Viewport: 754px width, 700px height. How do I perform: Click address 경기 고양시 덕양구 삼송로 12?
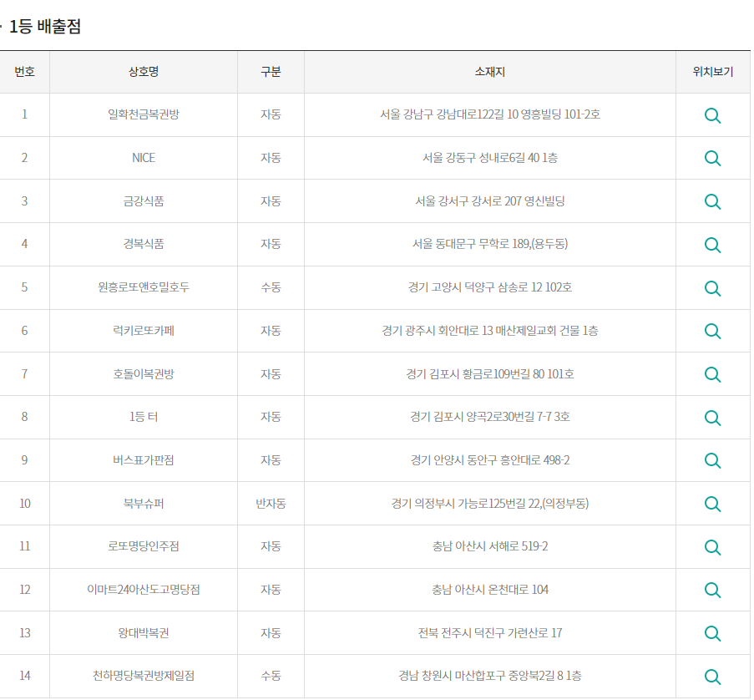pyautogui.click(x=475, y=287)
